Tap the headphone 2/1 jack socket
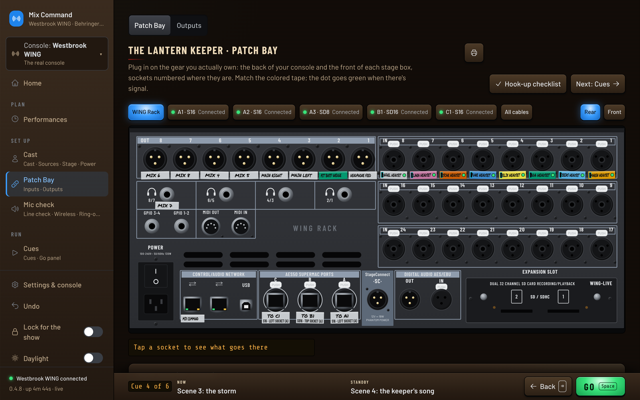Image resolution: width=640 pixels, height=400 pixels. pos(344,194)
